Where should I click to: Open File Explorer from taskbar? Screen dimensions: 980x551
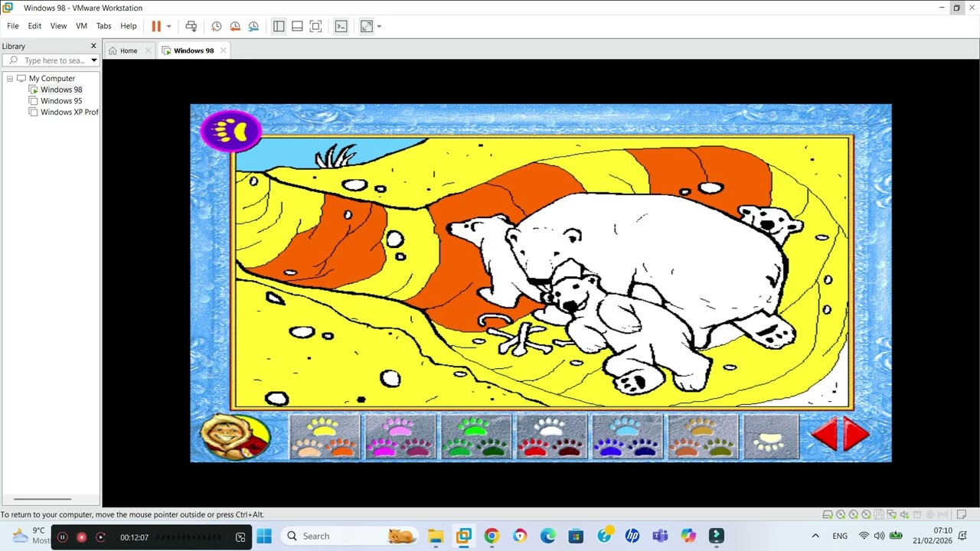[x=436, y=536]
